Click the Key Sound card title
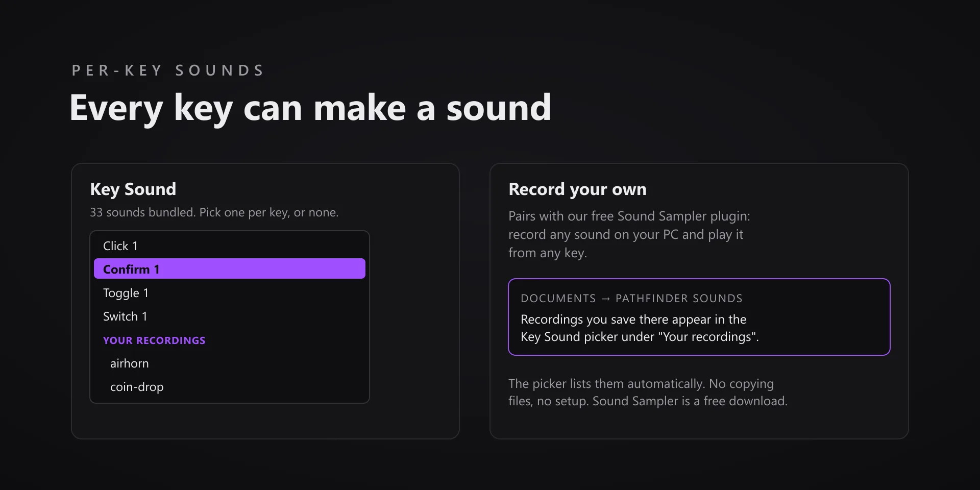This screenshot has height=490, width=980. pos(133,189)
